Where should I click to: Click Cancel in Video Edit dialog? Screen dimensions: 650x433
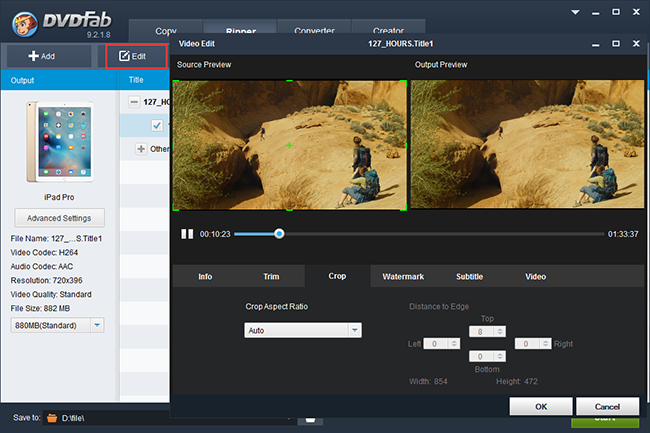click(x=607, y=406)
